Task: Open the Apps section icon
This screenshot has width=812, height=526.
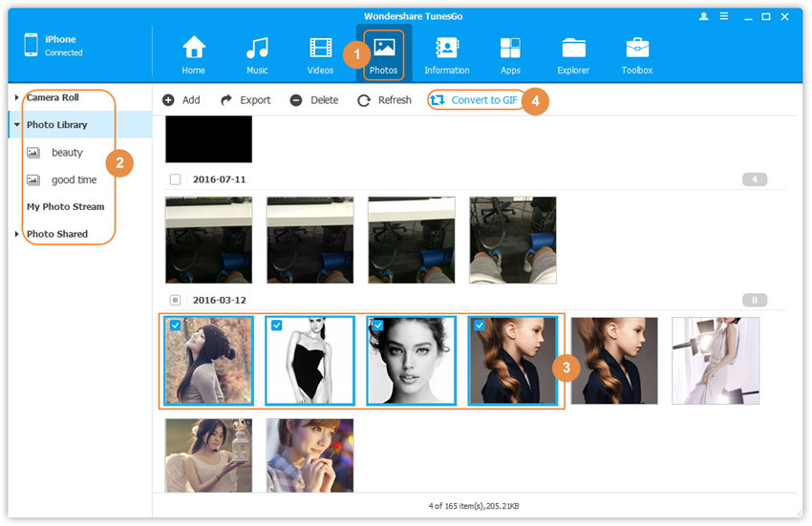Action: [x=510, y=49]
